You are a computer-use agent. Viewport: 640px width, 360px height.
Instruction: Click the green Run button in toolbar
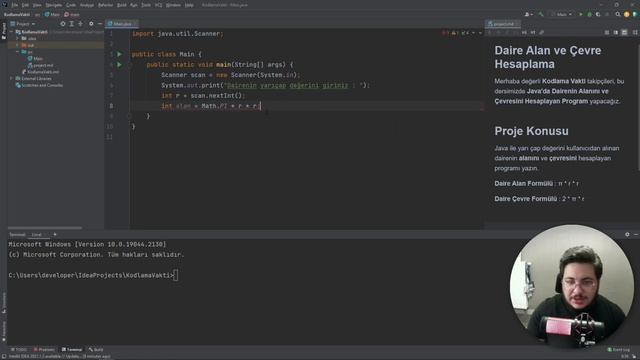[581, 14]
